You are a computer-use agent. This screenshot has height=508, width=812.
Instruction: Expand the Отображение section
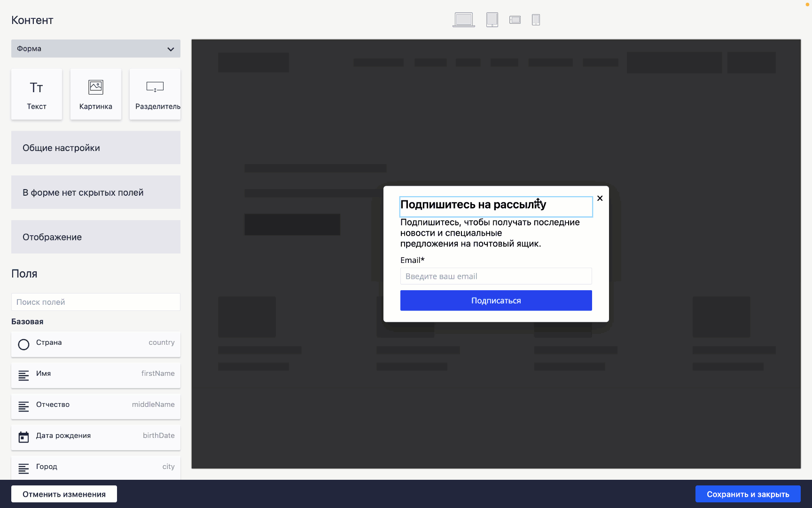point(96,237)
